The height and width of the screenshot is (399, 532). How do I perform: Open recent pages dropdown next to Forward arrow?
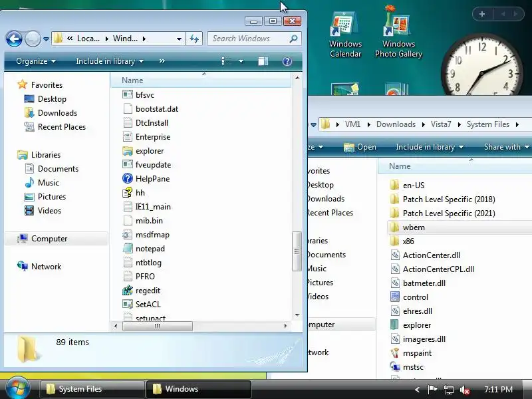pos(46,39)
